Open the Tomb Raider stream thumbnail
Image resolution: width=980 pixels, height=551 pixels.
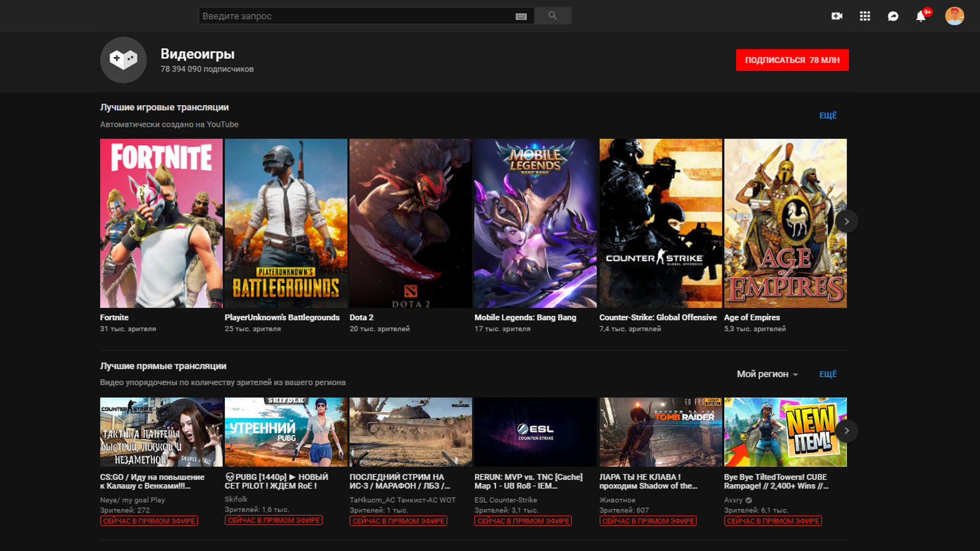pyautogui.click(x=661, y=432)
